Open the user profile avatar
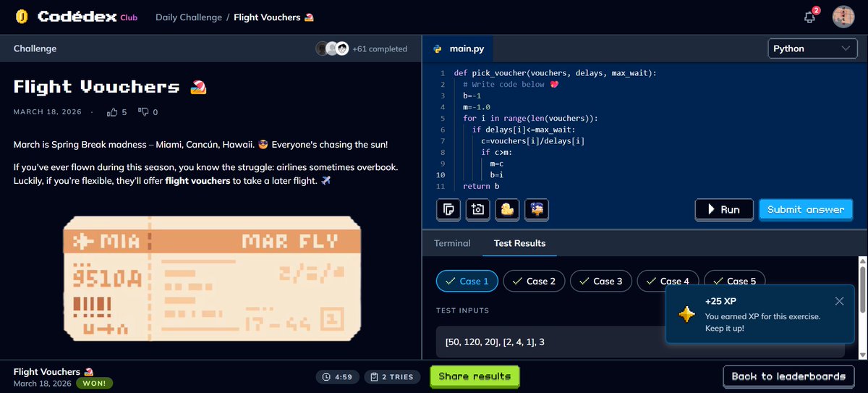 [843, 17]
